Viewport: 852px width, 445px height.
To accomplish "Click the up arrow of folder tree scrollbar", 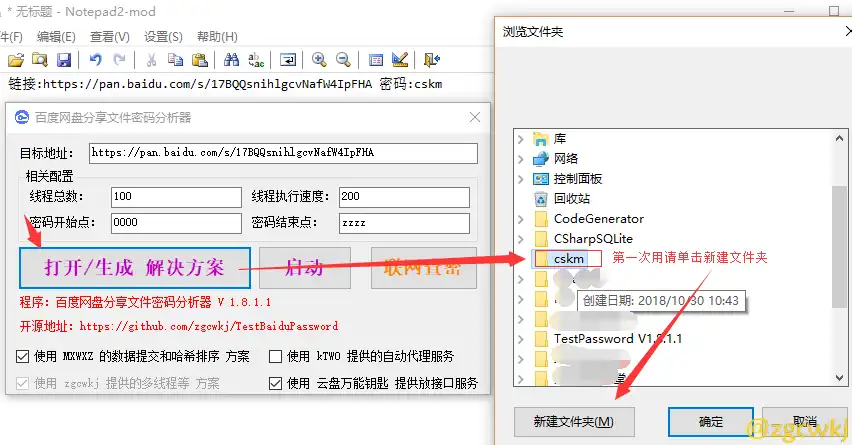I will point(840,139).
